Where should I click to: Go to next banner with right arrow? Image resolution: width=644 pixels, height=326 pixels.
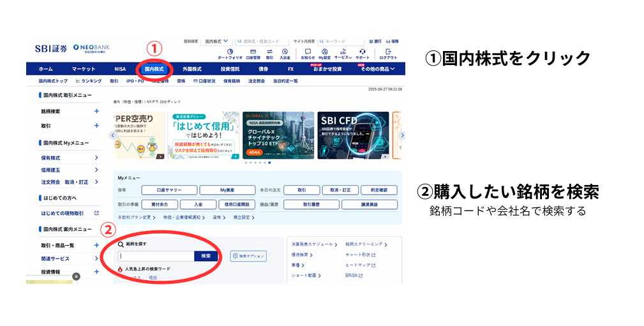click(x=401, y=135)
